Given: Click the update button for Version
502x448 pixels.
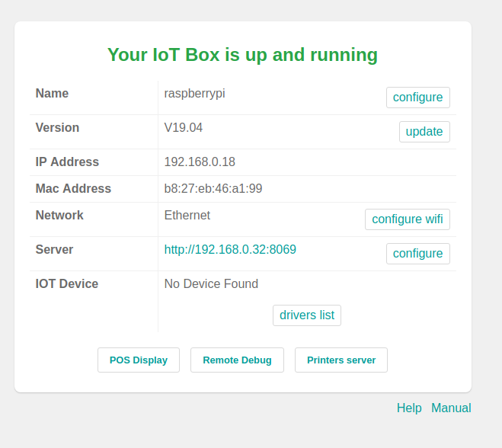Looking at the screenshot, I should [x=424, y=132].
